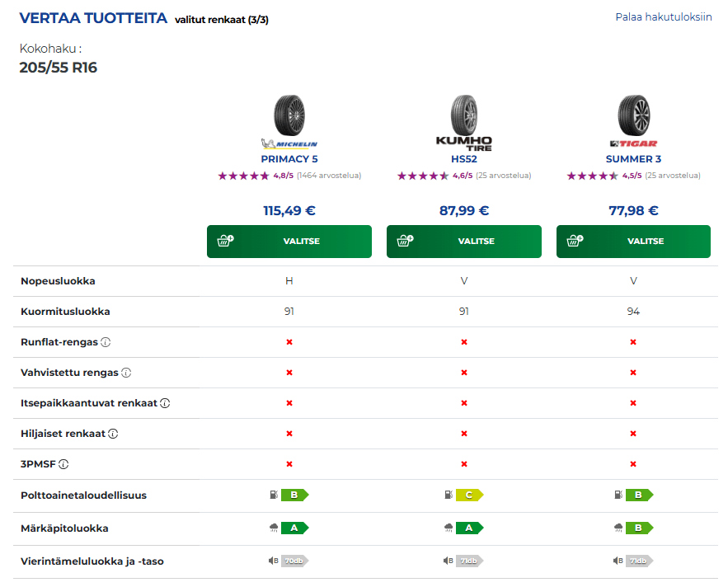Click Polttoainetaloudellisuus row label
This screenshot has width=728, height=587.
83,495
